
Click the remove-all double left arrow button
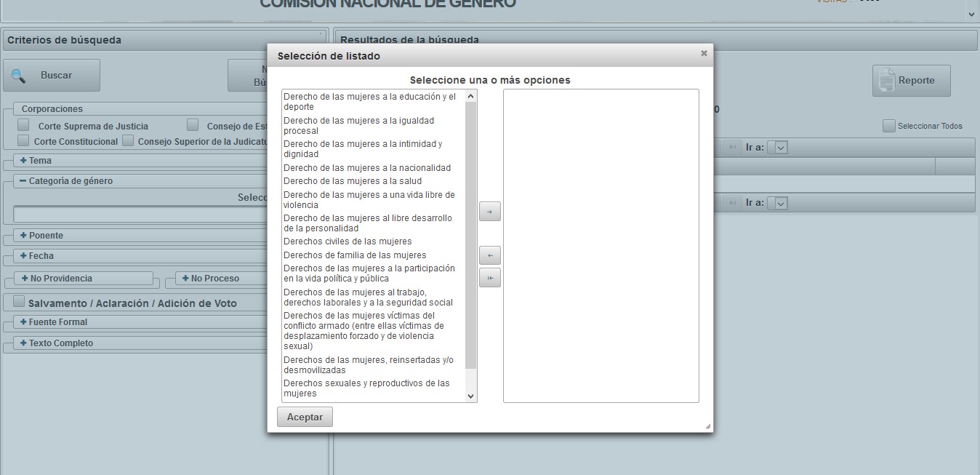(489, 278)
